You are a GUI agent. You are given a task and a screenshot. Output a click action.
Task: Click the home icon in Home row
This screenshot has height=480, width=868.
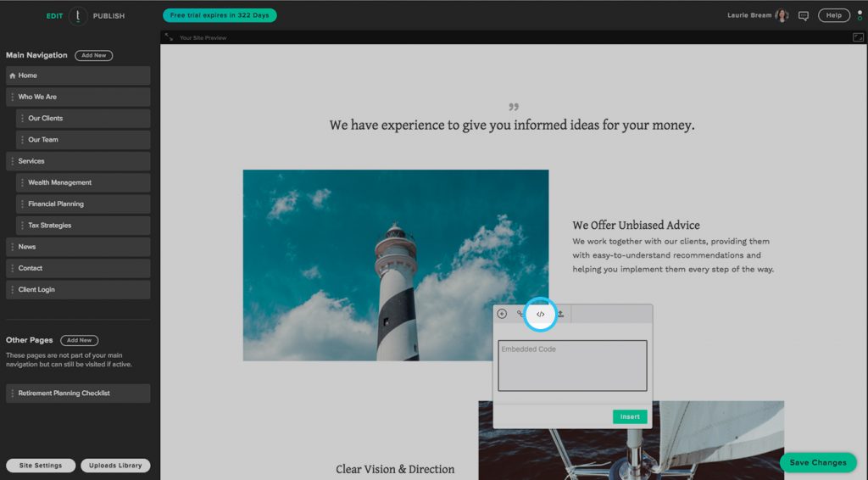point(12,75)
